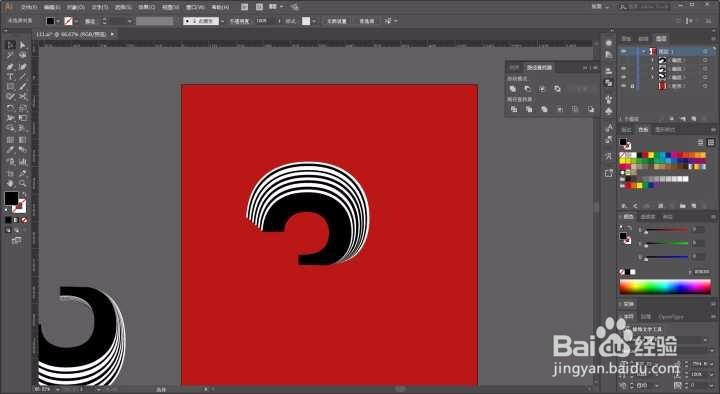Viewport: 720px width, 394px height.
Task: Open Pathfinder panel from dock icon
Action: click(609, 83)
